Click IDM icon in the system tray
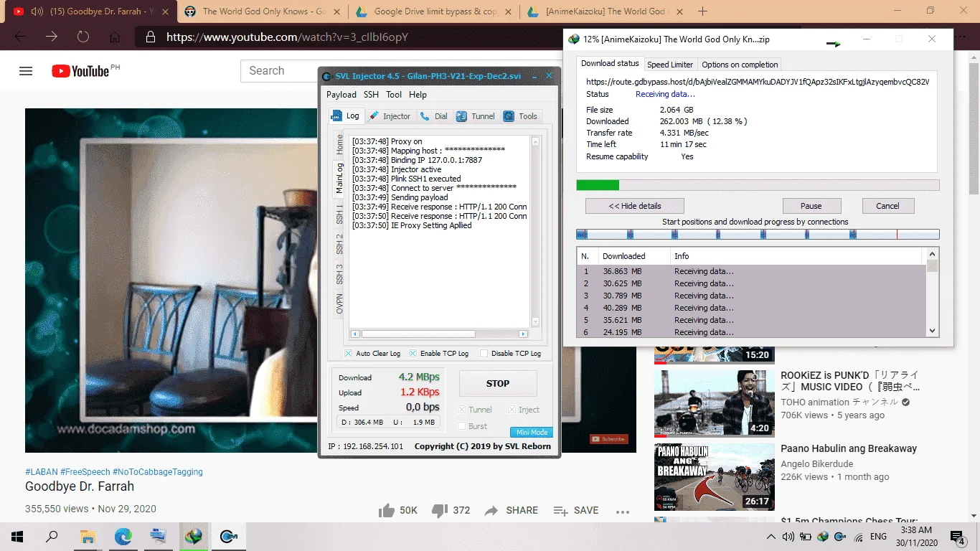Image resolution: width=980 pixels, height=551 pixels. point(823,537)
